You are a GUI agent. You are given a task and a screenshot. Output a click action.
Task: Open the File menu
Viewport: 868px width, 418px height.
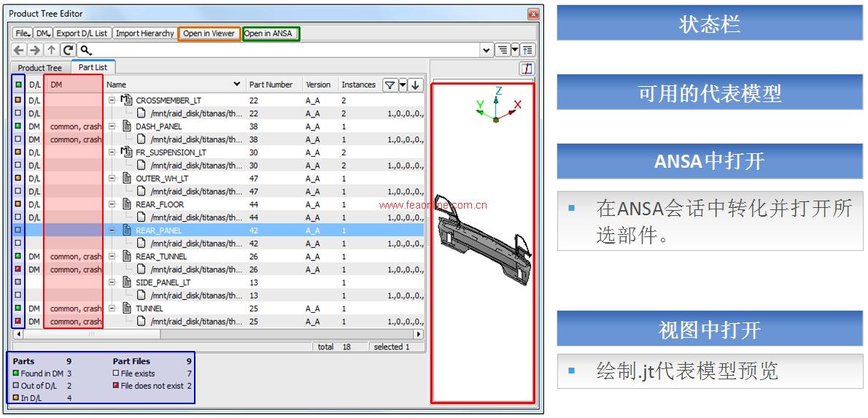point(22,34)
